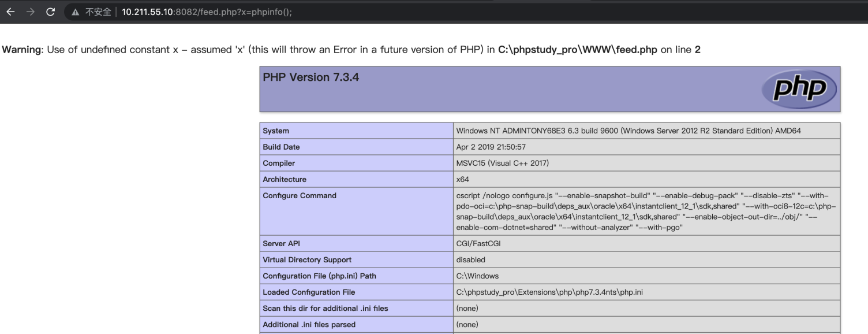Click the System row label
Viewport: 868px width, 334px height.
276,131
